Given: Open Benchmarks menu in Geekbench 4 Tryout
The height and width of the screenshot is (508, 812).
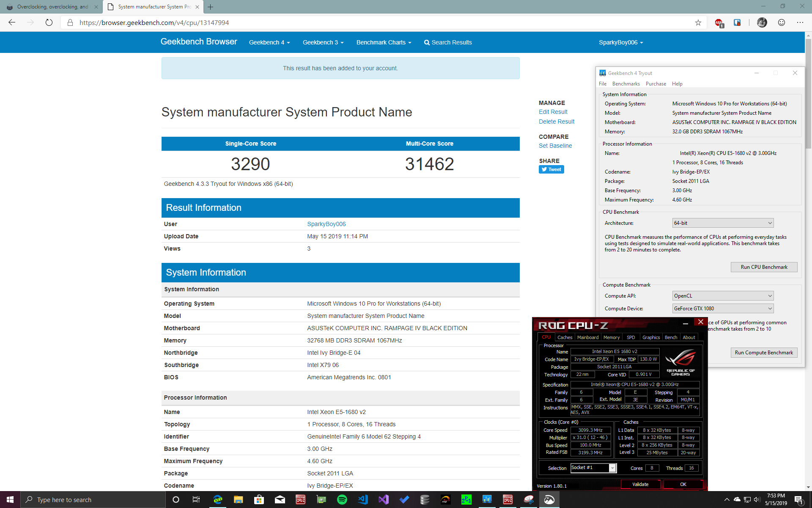Looking at the screenshot, I should [x=626, y=84].
